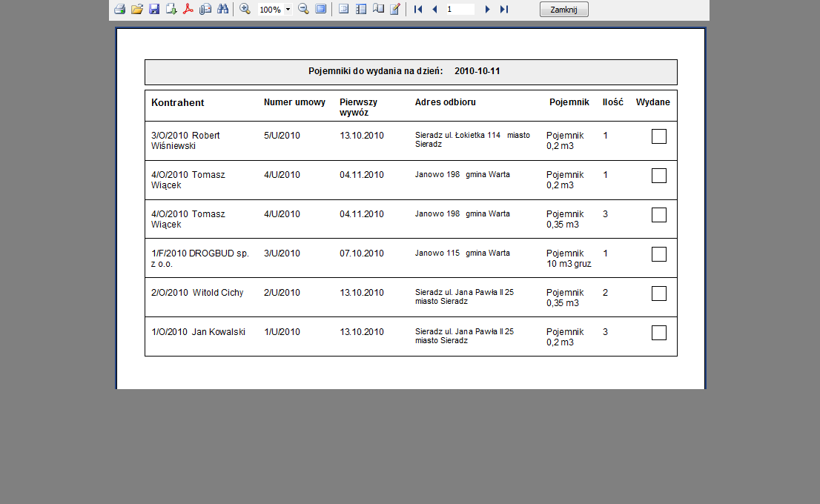The image size is (820, 504).
Task: Go to the previous page
Action: click(434, 10)
